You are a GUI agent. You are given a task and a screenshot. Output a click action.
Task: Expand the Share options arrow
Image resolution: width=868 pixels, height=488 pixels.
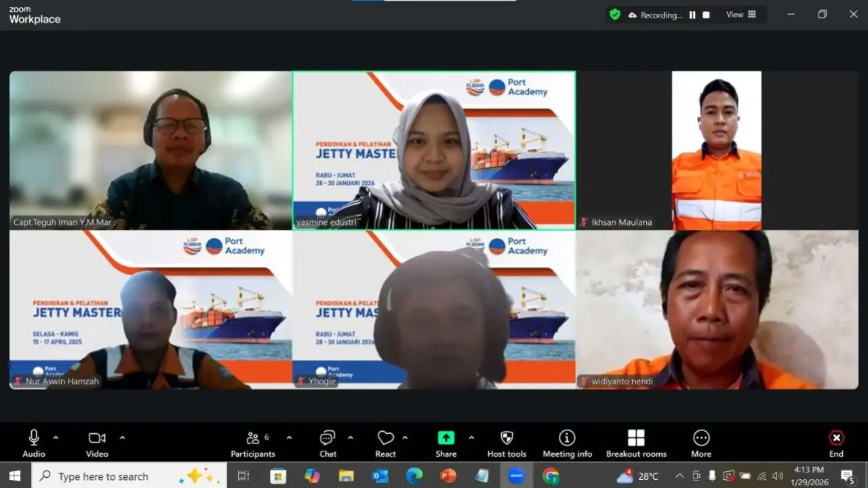tap(471, 437)
